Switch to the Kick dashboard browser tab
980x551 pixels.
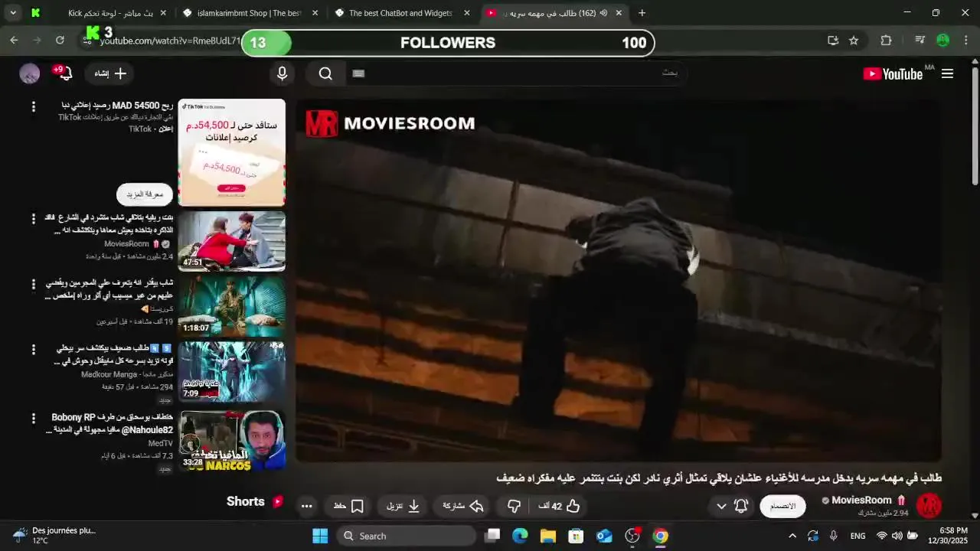(98, 13)
